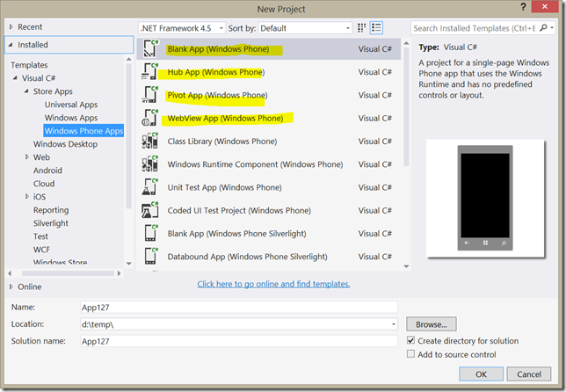
Task: Select Cloud in the tree
Action: [x=44, y=184]
